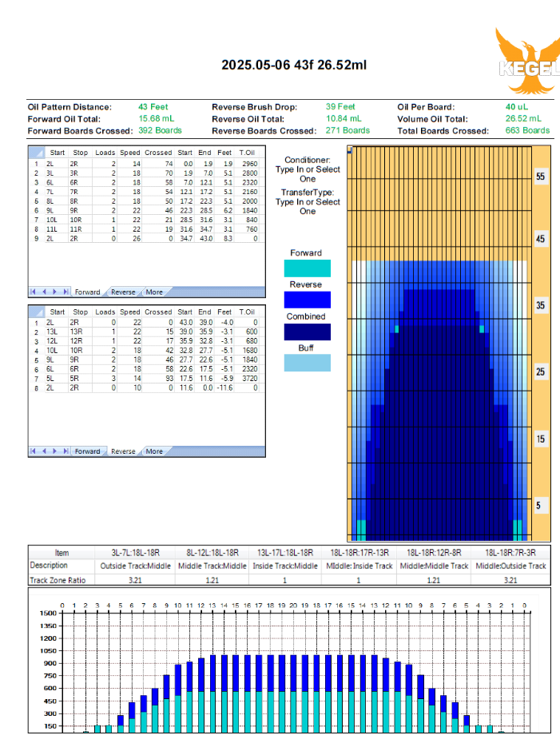
Task: Click 'Speed' column header in forward table
Action: [x=129, y=153]
